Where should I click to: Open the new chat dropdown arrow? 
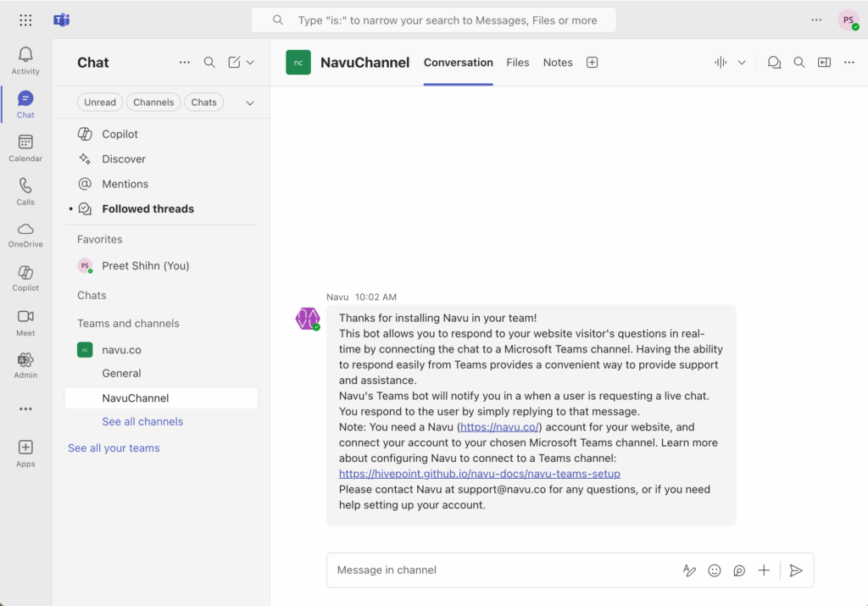(251, 63)
